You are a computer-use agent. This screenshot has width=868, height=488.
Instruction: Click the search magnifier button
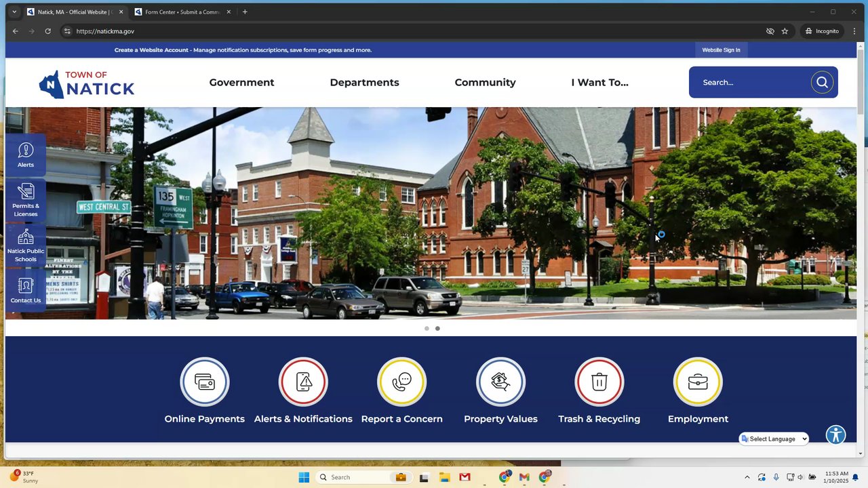click(822, 82)
